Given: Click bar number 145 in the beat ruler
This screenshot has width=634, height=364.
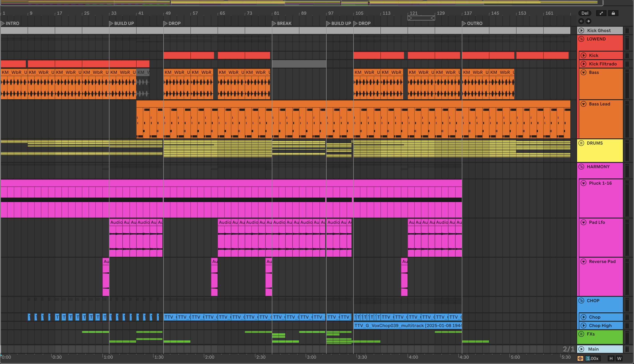Looking at the screenshot, I should 495,13.
